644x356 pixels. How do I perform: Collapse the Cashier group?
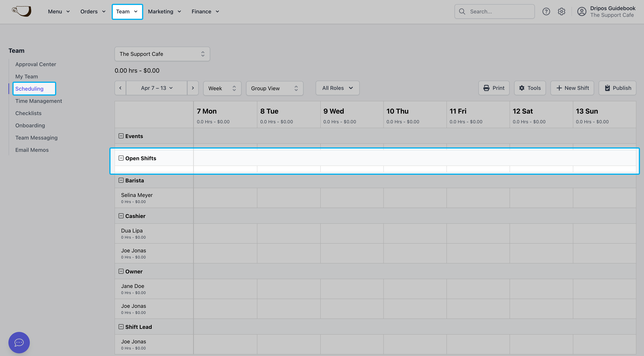coord(121,216)
